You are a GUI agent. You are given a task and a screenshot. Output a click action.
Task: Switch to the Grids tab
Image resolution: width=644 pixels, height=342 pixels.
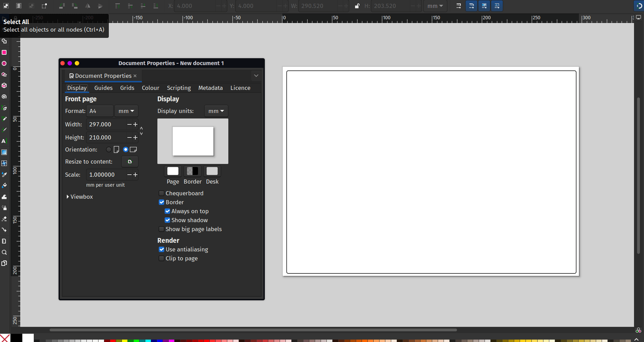127,88
